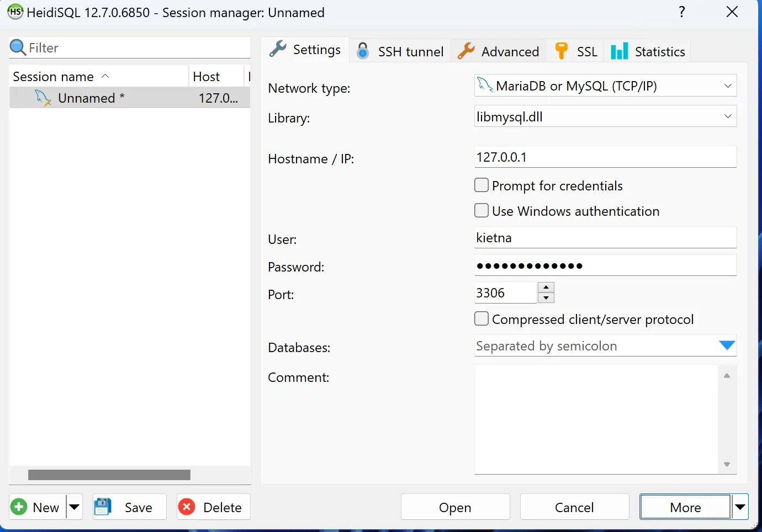Click the Password field
Viewport: 762px width, 532px height.
[605, 265]
